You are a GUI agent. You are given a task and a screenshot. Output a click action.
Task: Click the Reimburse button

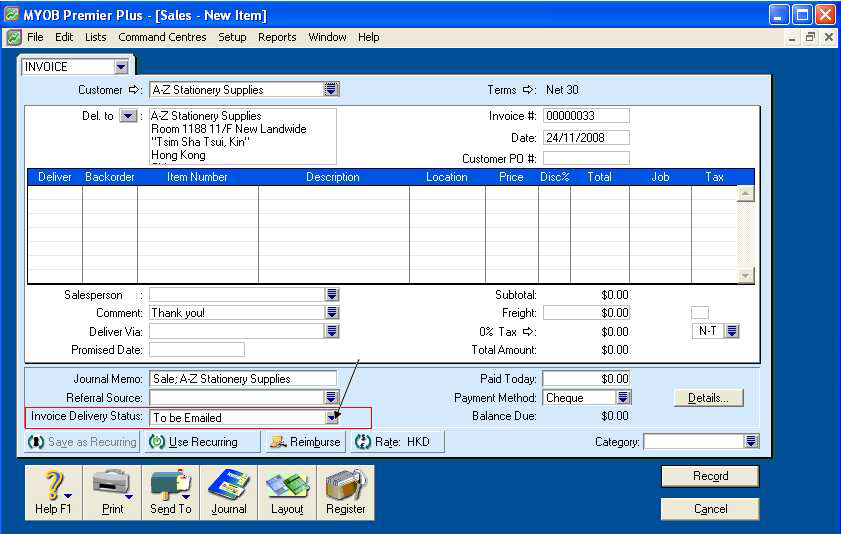point(306,442)
